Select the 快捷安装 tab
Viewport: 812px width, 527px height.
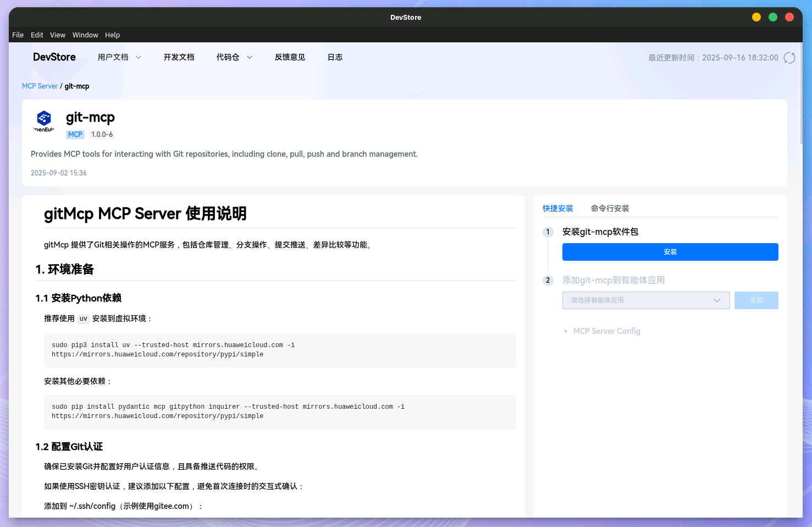557,208
